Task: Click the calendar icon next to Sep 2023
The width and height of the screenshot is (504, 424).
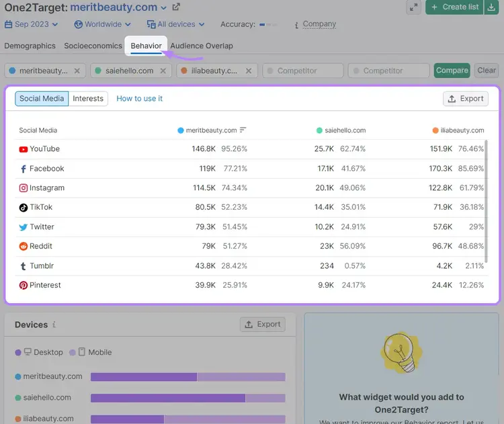Action: point(8,24)
